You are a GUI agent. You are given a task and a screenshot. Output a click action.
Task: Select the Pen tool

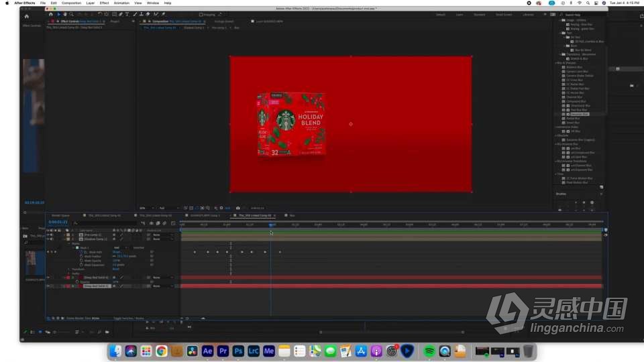coord(121,14)
